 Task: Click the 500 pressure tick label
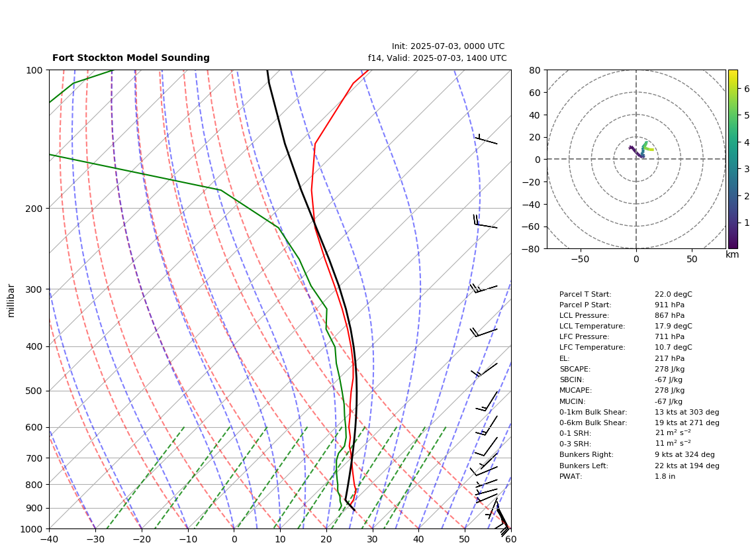point(34,391)
